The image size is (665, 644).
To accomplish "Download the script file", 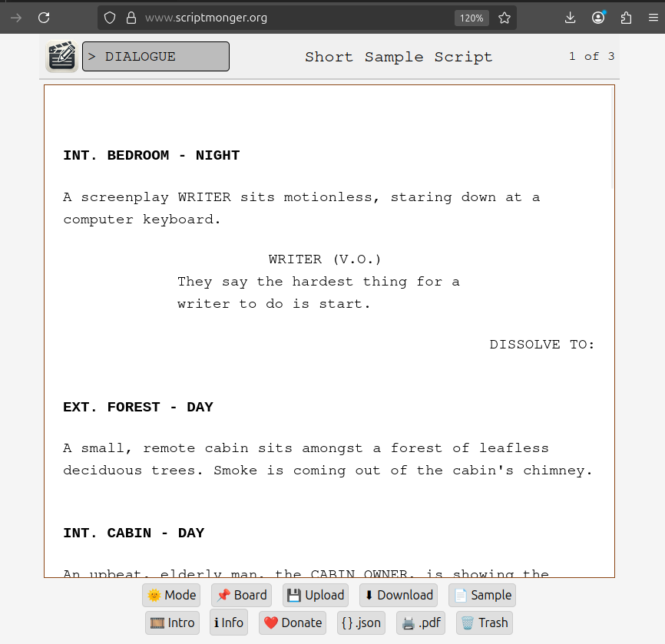I will point(399,595).
